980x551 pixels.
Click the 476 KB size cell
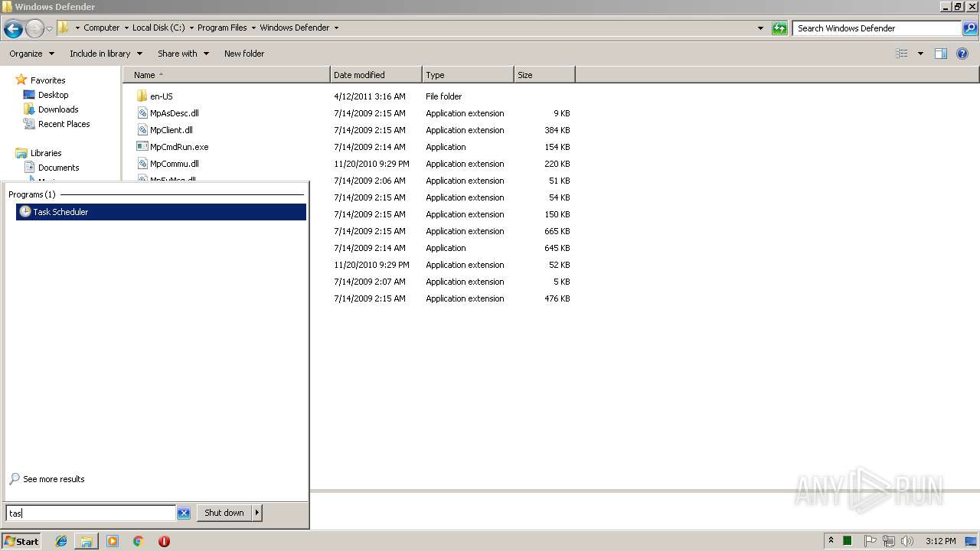click(557, 298)
